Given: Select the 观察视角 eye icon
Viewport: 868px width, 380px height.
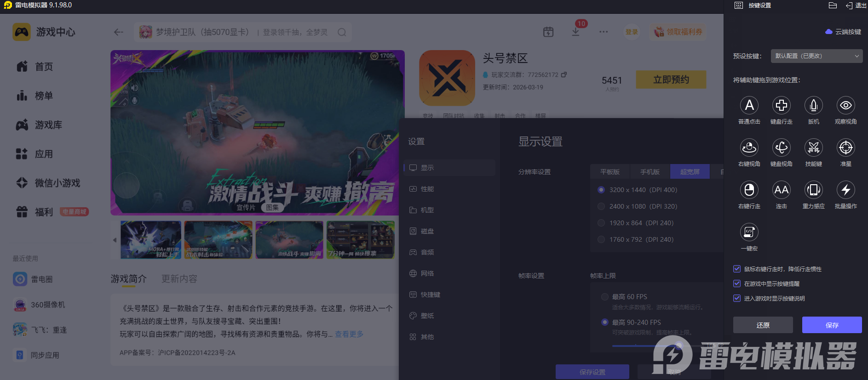Looking at the screenshot, I should 845,105.
